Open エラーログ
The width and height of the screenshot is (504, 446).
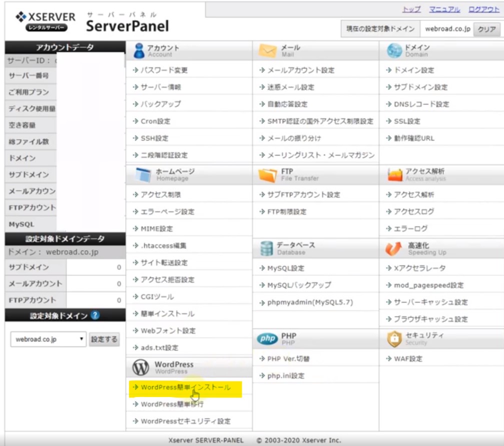410,228
